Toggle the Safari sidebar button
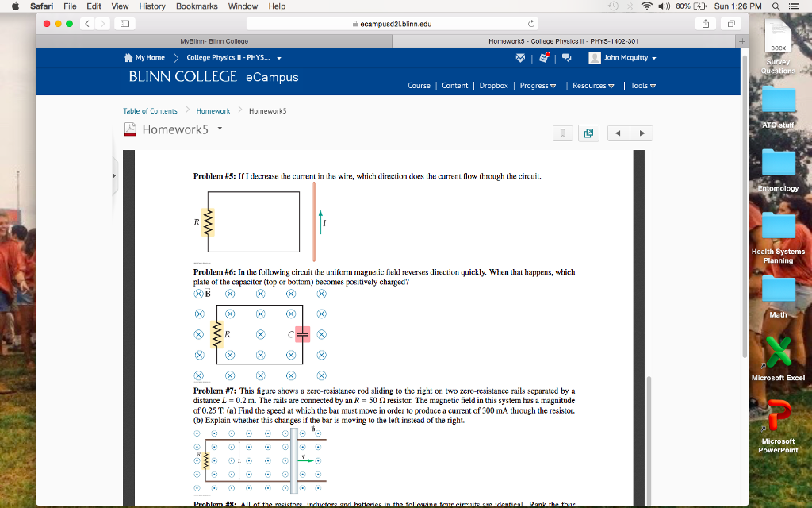 coord(124,24)
